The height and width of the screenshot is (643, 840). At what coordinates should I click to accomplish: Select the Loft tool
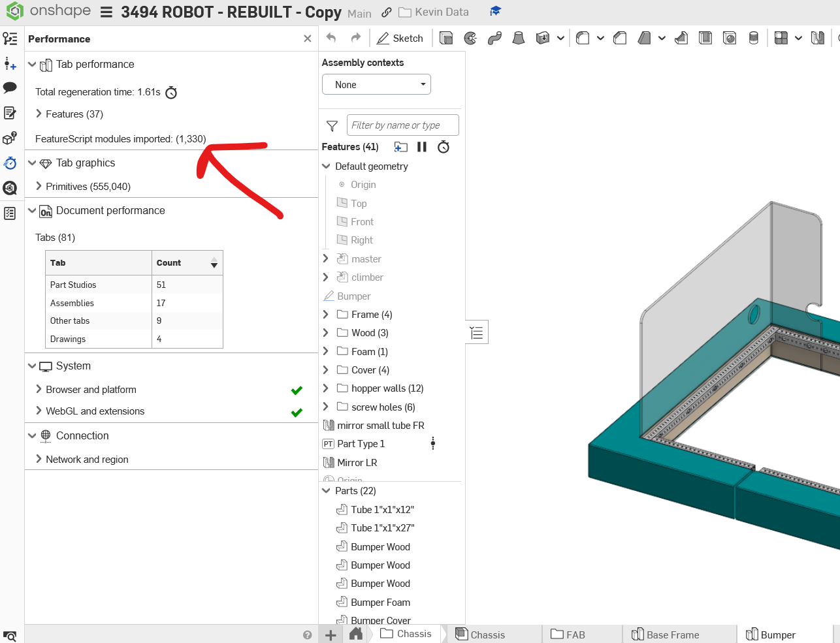point(519,39)
